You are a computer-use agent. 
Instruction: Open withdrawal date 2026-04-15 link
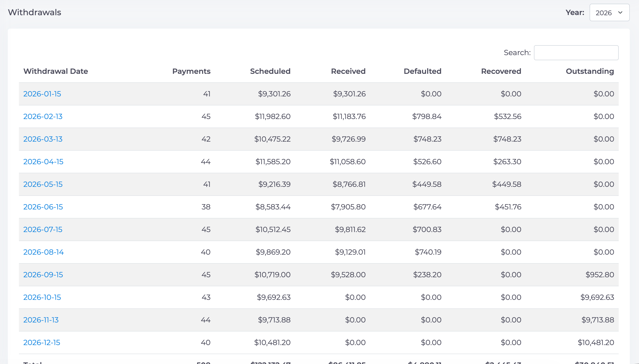(43, 161)
